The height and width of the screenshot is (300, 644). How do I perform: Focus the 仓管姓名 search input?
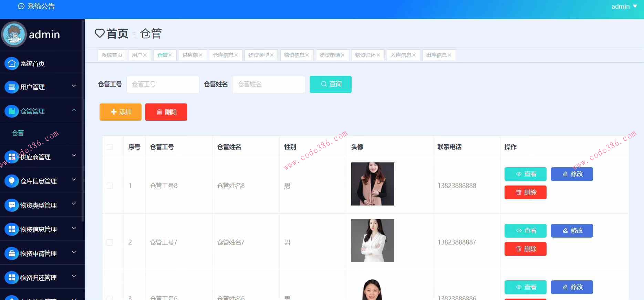click(269, 84)
